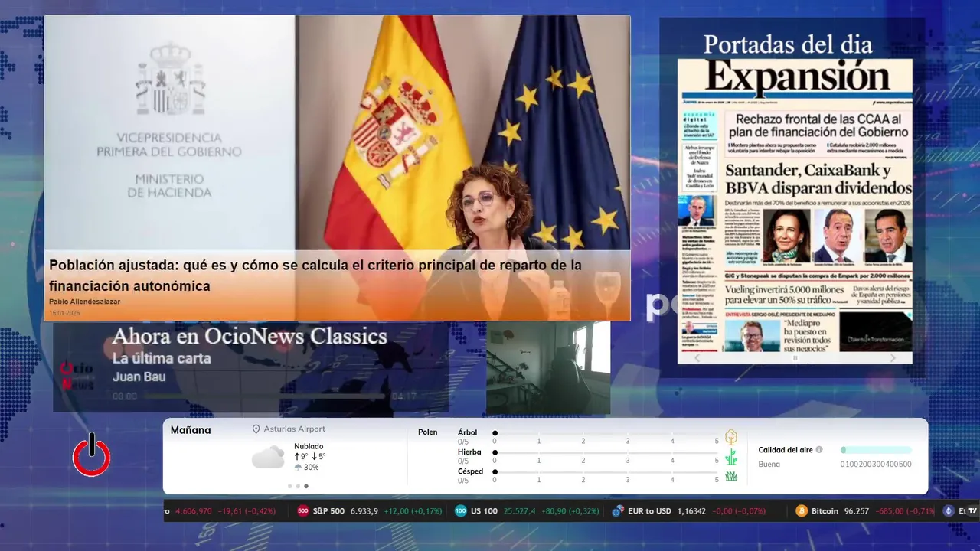
Task: Open the Expansión front page image
Action: (795, 205)
